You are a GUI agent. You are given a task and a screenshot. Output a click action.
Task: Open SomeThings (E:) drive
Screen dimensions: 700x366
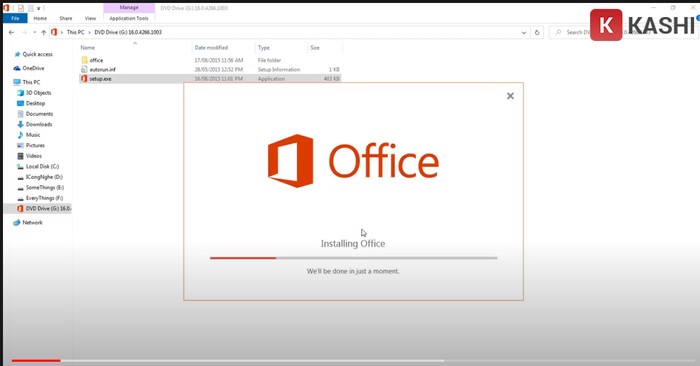click(45, 187)
